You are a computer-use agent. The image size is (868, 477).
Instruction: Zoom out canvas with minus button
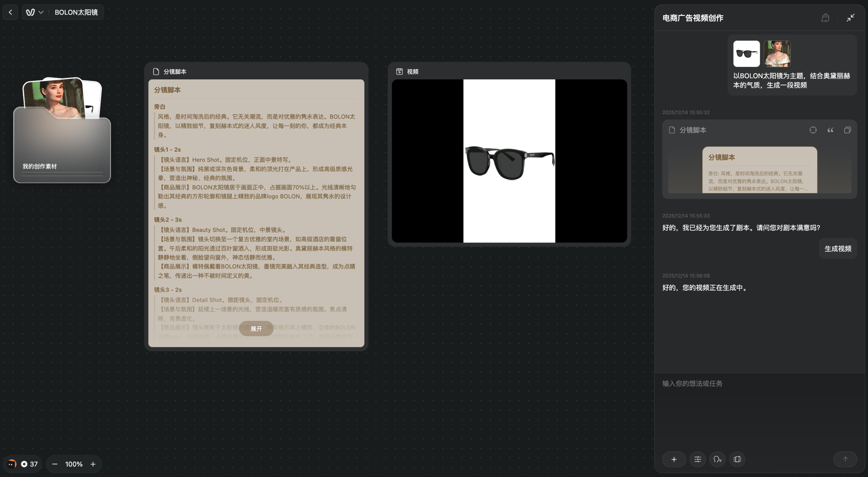point(55,464)
